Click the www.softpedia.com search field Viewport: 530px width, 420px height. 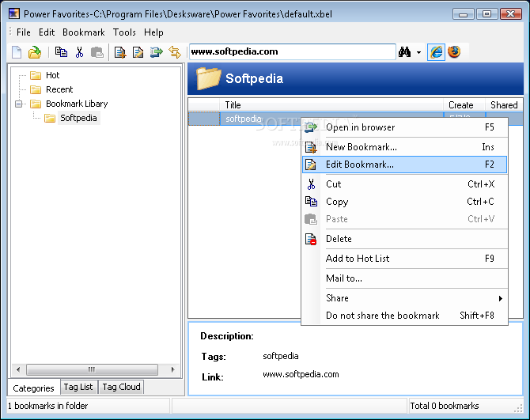click(x=293, y=51)
